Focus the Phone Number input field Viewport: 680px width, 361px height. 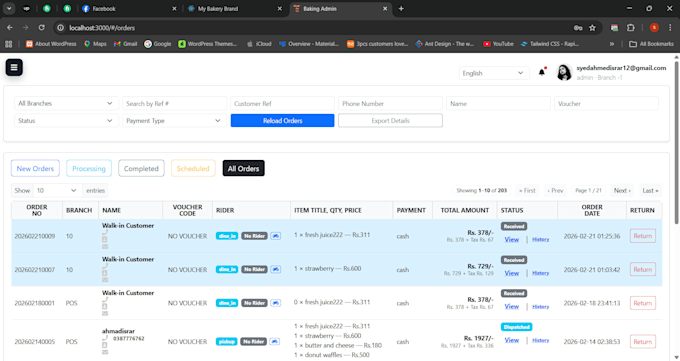[x=390, y=103]
